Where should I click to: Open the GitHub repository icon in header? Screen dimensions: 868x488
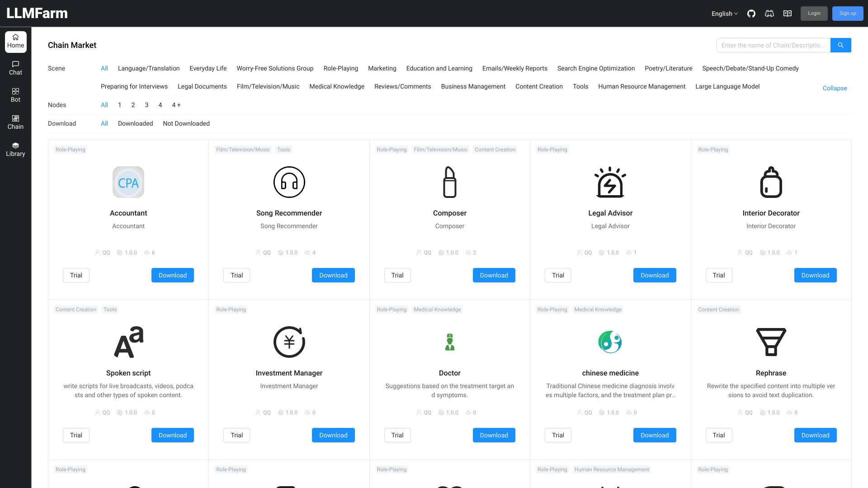[x=751, y=14]
